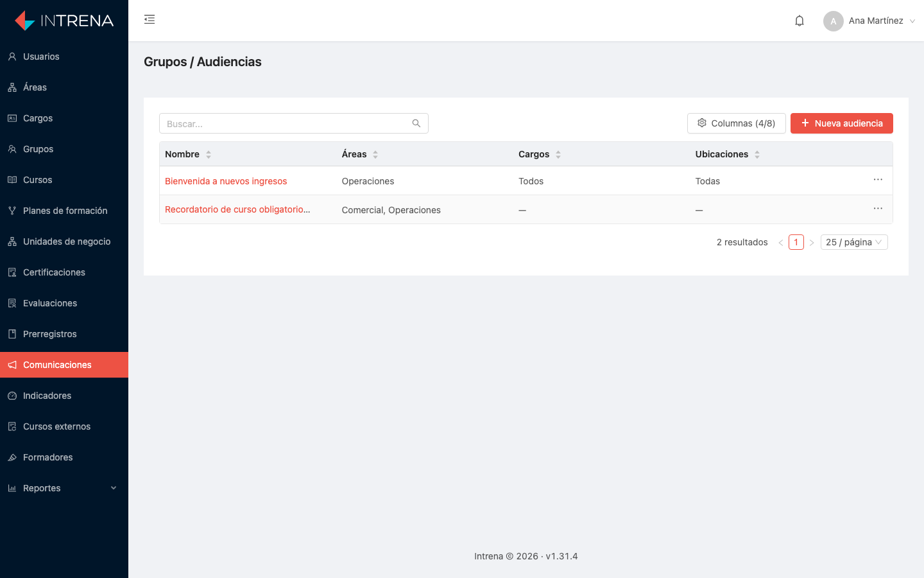The height and width of the screenshot is (578, 924).
Task: Open the Cargos sidebar item
Action: point(64,118)
